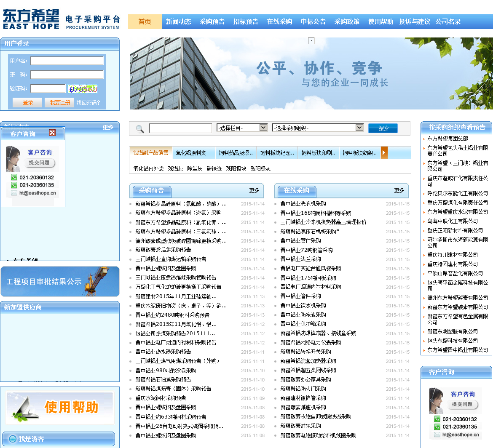
Task: Select the 饲料板块纪念.. category tab
Action: pyautogui.click(x=277, y=153)
